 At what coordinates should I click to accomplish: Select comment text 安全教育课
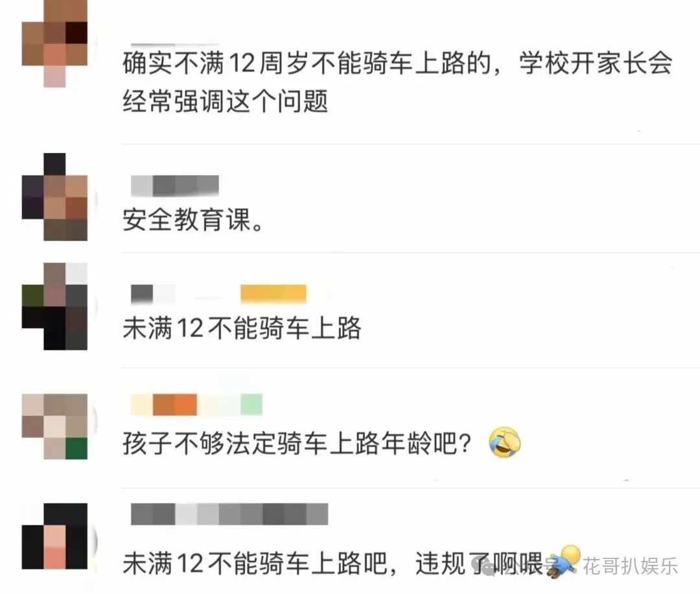(x=193, y=220)
